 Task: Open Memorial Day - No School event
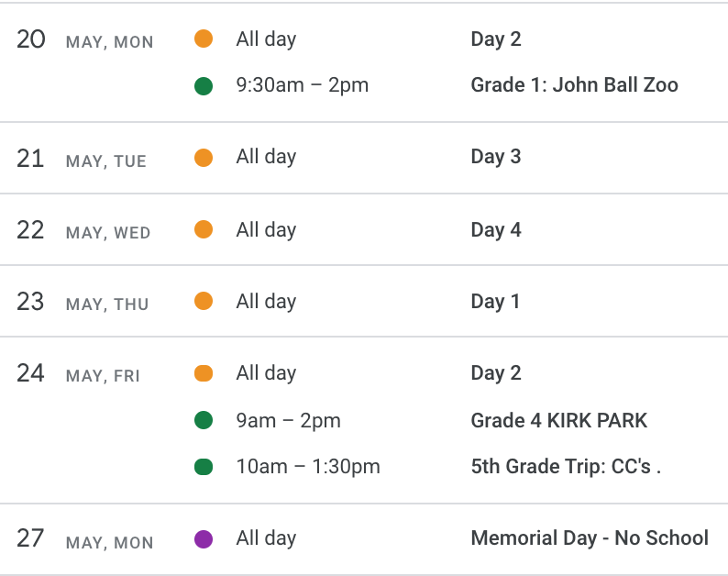(590, 538)
